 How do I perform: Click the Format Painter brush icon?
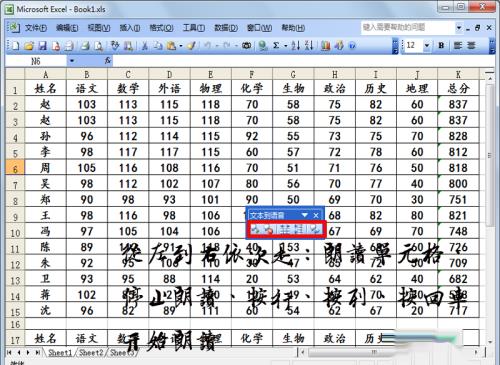click(x=191, y=45)
